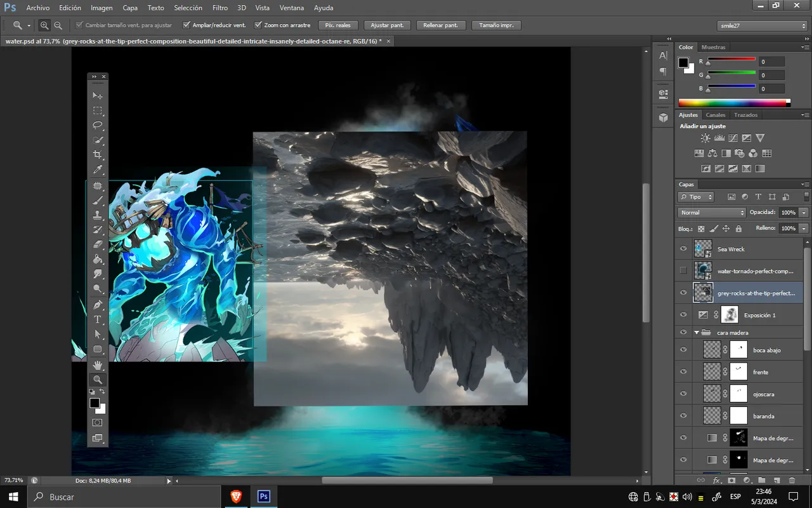Hide the Exposición 1 layer

[683, 315]
